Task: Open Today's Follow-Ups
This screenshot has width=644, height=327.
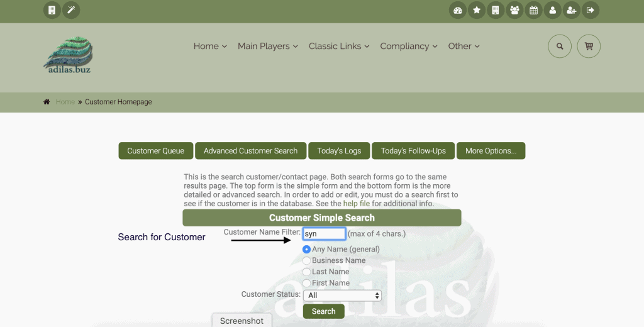Action: coord(413,151)
